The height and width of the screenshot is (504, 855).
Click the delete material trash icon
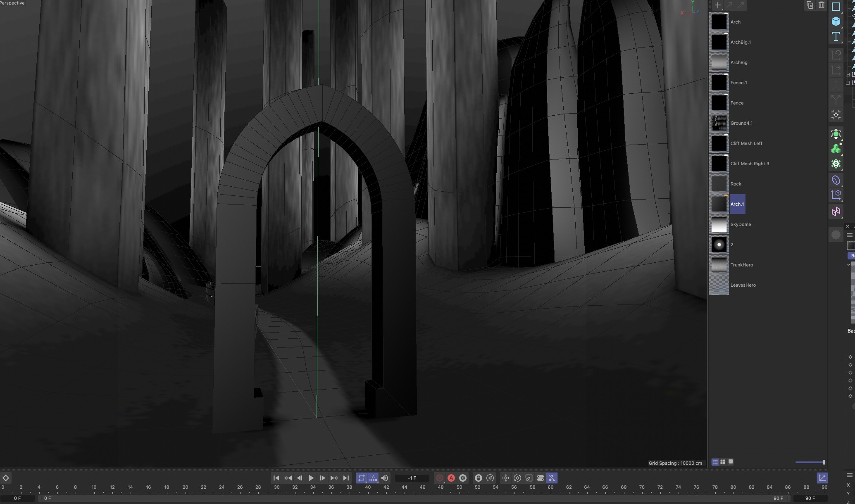pyautogui.click(x=822, y=5)
